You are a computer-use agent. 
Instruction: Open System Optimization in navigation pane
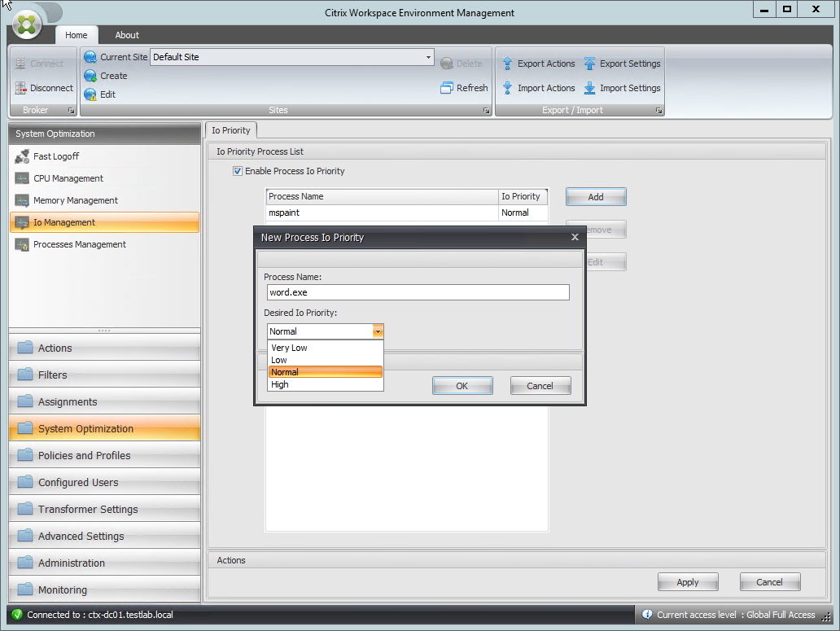click(x=104, y=428)
